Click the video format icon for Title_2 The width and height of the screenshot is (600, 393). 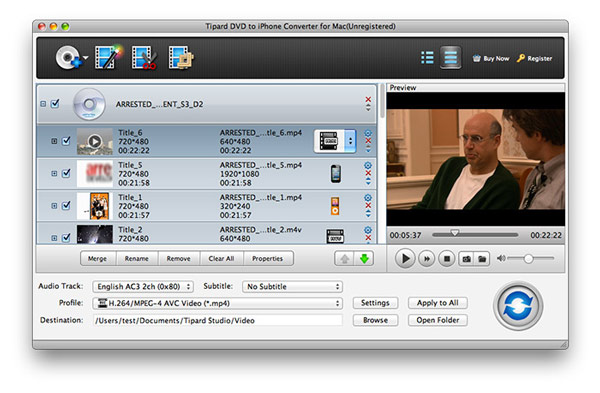tap(335, 236)
